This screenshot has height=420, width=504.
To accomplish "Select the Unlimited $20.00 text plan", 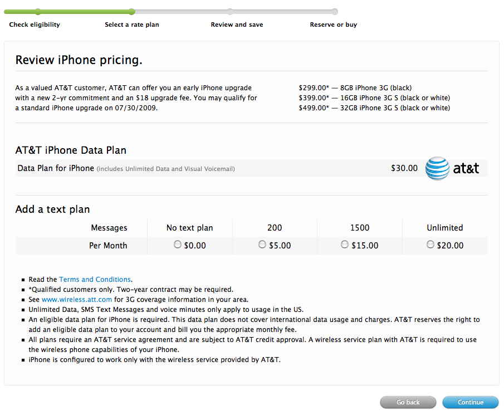I will [x=430, y=245].
